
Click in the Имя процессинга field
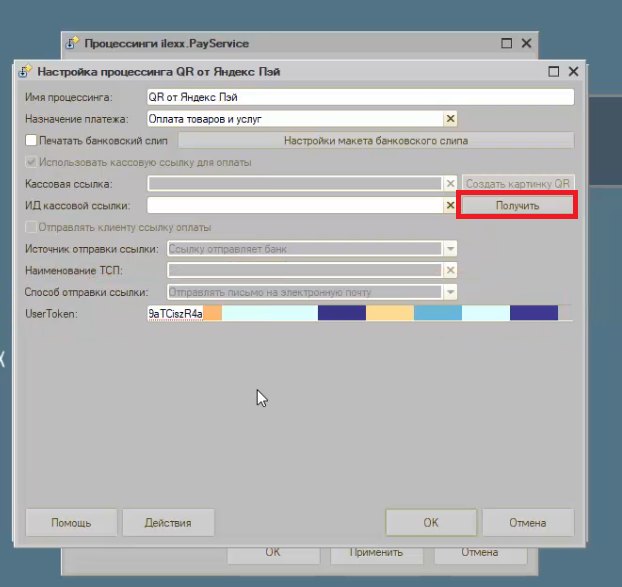(360, 97)
